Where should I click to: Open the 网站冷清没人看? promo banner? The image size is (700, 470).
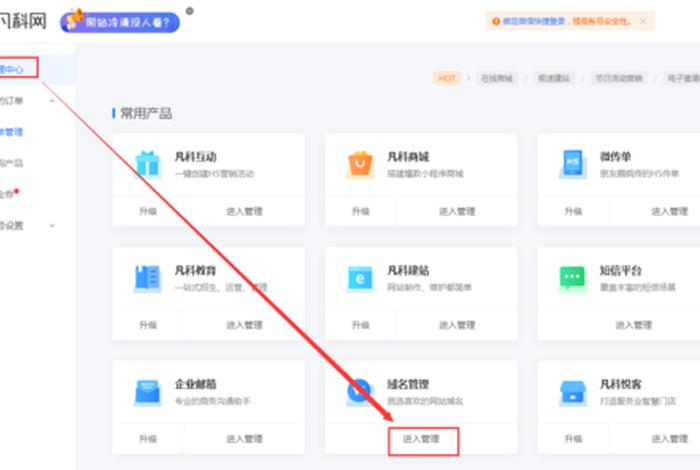click(120, 22)
